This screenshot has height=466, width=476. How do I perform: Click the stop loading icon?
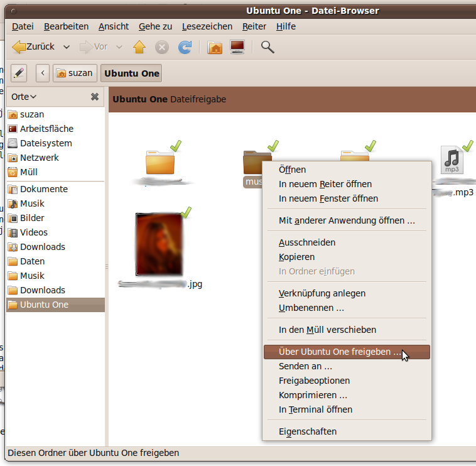point(162,47)
